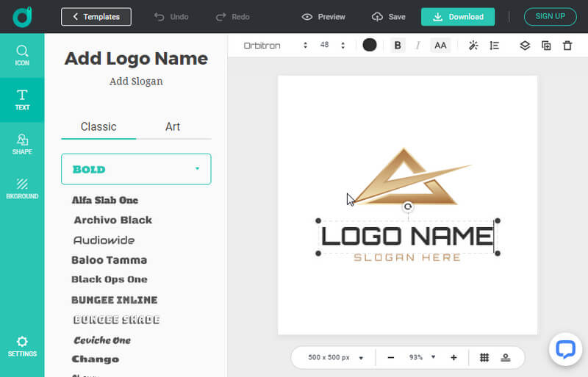Toggle the canvas grid display
The image size is (588, 377).
pos(484,358)
